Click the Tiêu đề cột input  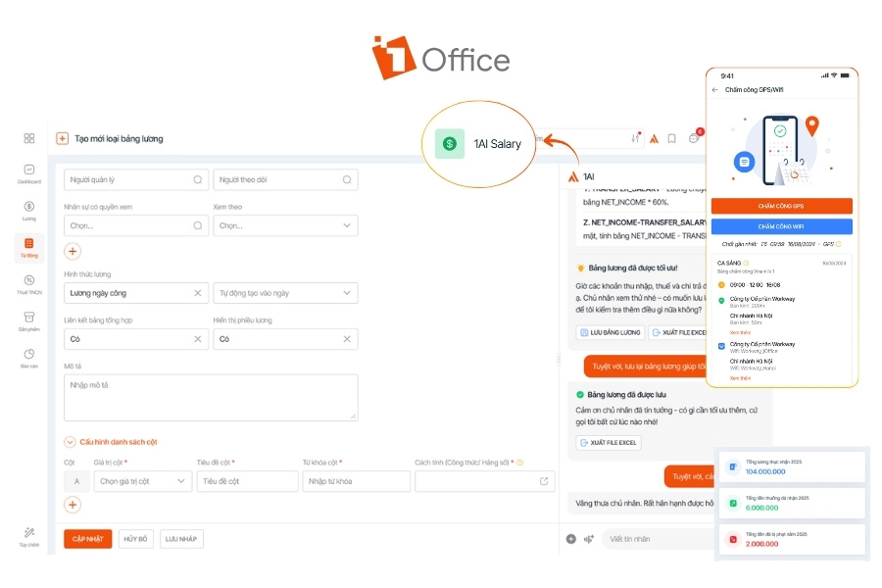point(247,481)
